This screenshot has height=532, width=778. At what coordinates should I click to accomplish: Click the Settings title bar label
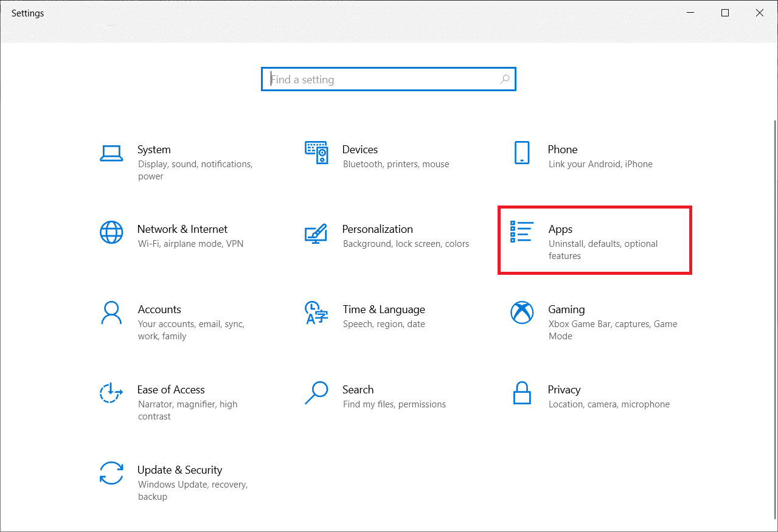[27, 13]
